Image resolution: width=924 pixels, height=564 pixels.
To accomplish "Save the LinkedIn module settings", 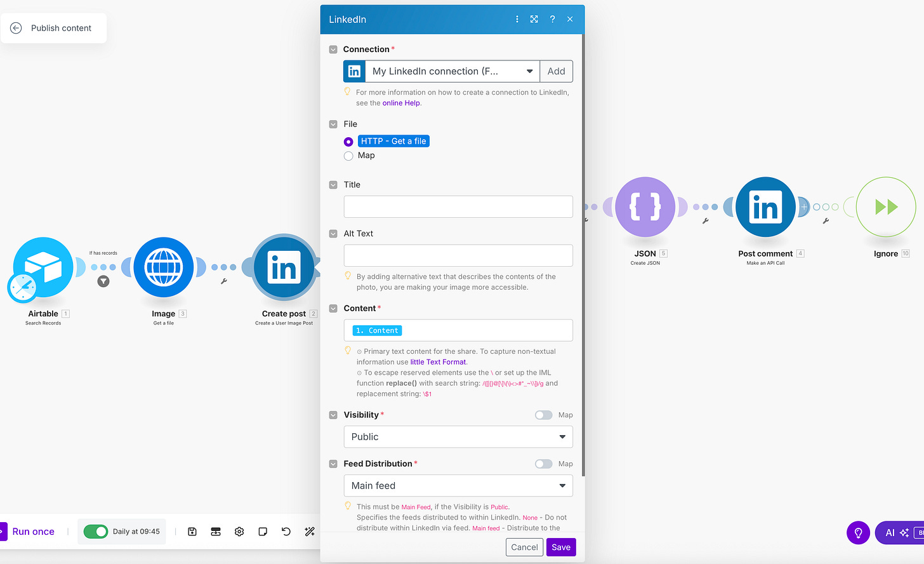I will 561,547.
